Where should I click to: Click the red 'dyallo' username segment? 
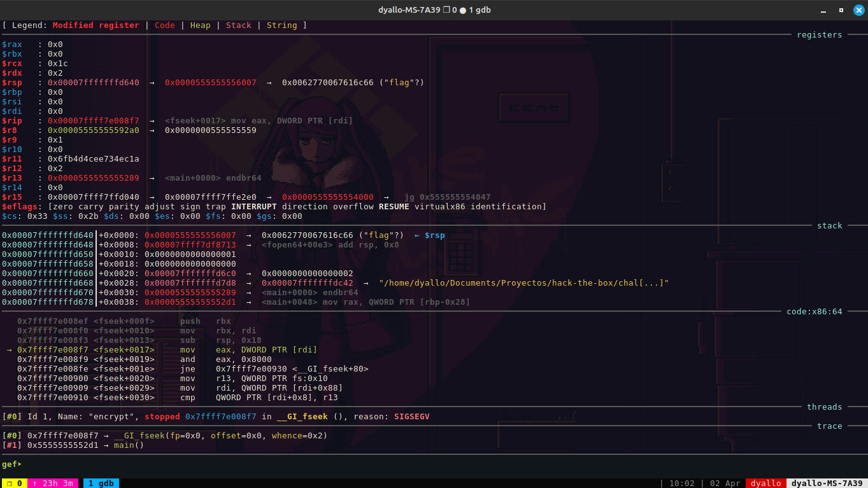(766, 484)
